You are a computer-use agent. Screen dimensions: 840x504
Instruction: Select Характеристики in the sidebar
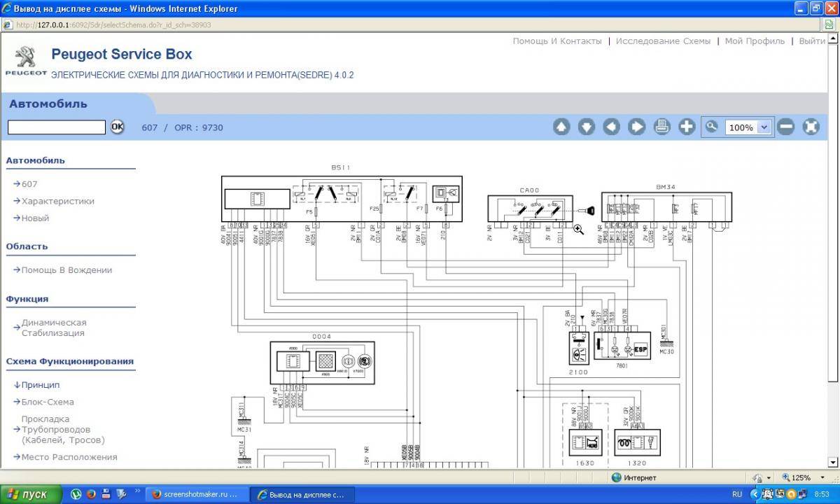pyautogui.click(x=57, y=201)
